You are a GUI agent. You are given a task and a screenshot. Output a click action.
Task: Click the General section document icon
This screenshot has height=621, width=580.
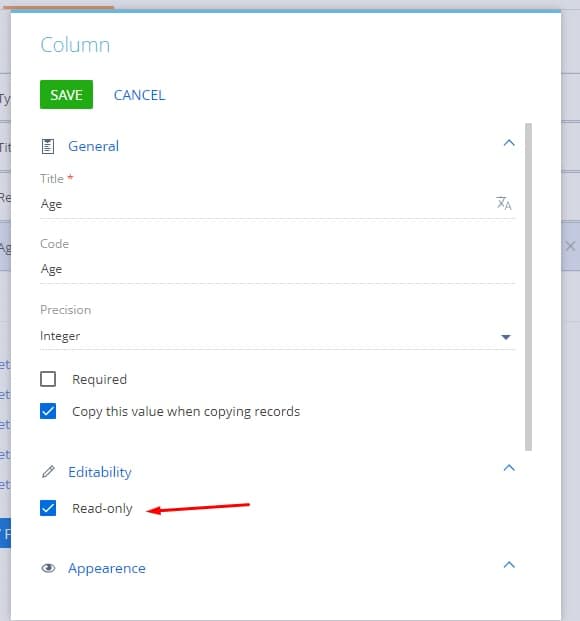point(48,147)
